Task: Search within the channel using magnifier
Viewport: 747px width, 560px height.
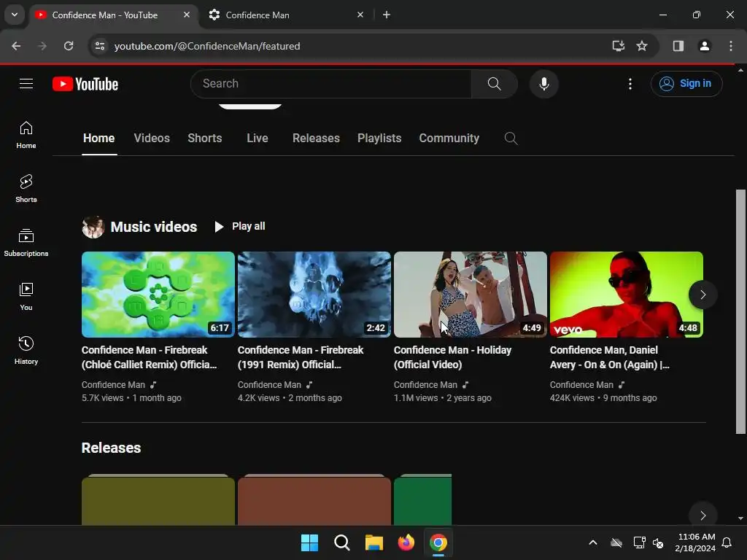Action: pyautogui.click(x=511, y=139)
